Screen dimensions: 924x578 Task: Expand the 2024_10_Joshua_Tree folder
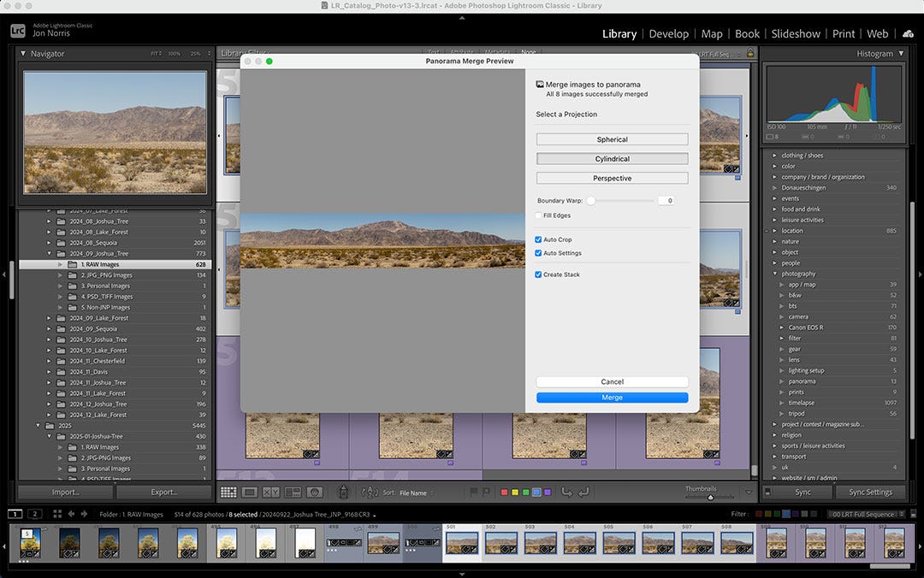tap(50, 339)
